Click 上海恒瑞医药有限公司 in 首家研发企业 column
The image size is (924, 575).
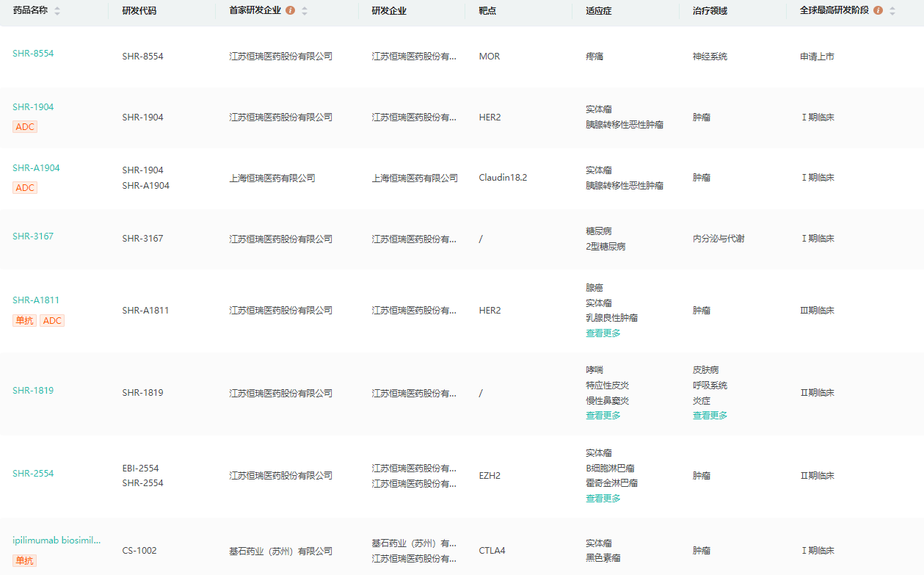(272, 178)
